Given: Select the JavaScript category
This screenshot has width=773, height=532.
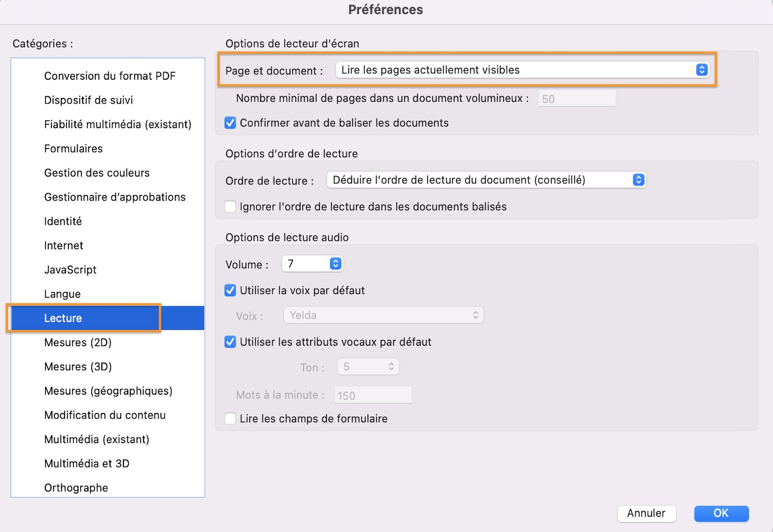Looking at the screenshot, I should point(70,269).
